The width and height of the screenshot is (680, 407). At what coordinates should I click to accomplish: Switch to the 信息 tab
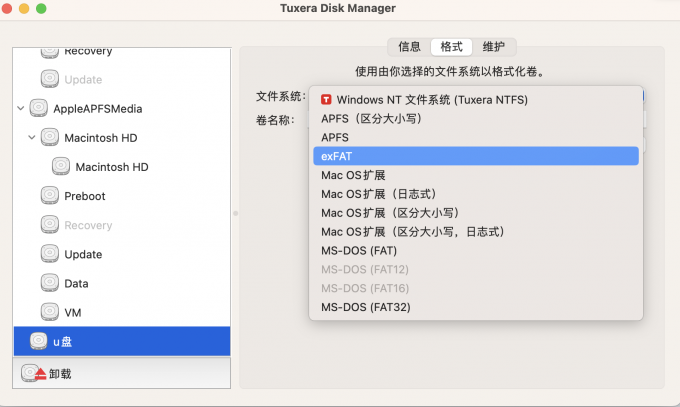409,46
